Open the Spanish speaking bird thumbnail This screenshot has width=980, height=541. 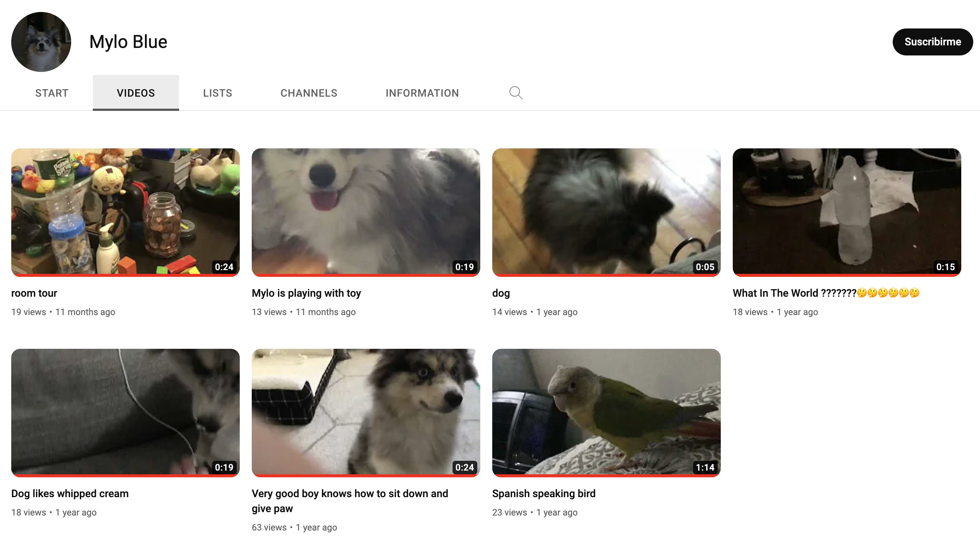point(606,412)
